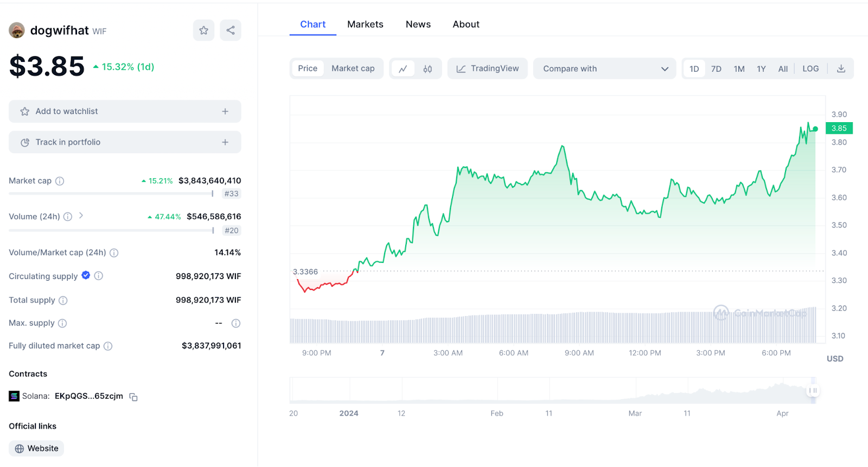Open Market cap info tooltip icon
The height and width of the screenshot is (467, 868).
click(x=60, y=181)
